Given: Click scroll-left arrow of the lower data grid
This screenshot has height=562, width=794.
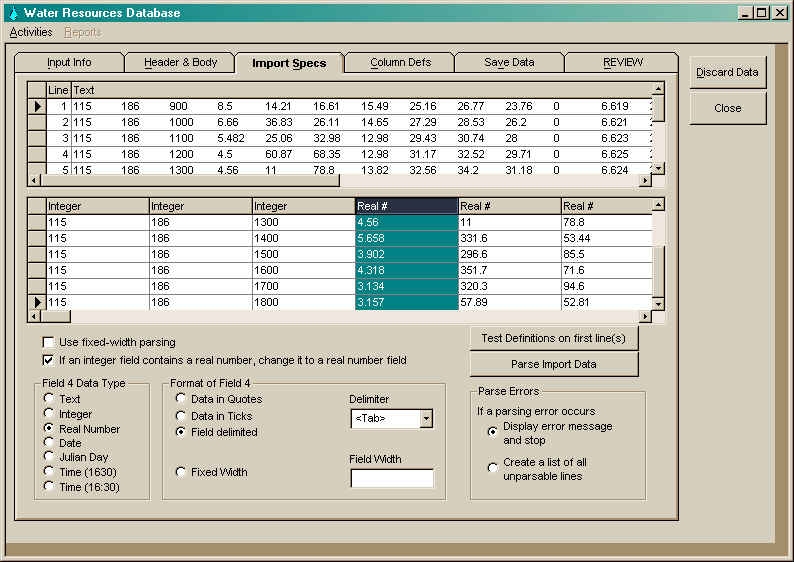Looking at the screenshot, I should point(36,317).
